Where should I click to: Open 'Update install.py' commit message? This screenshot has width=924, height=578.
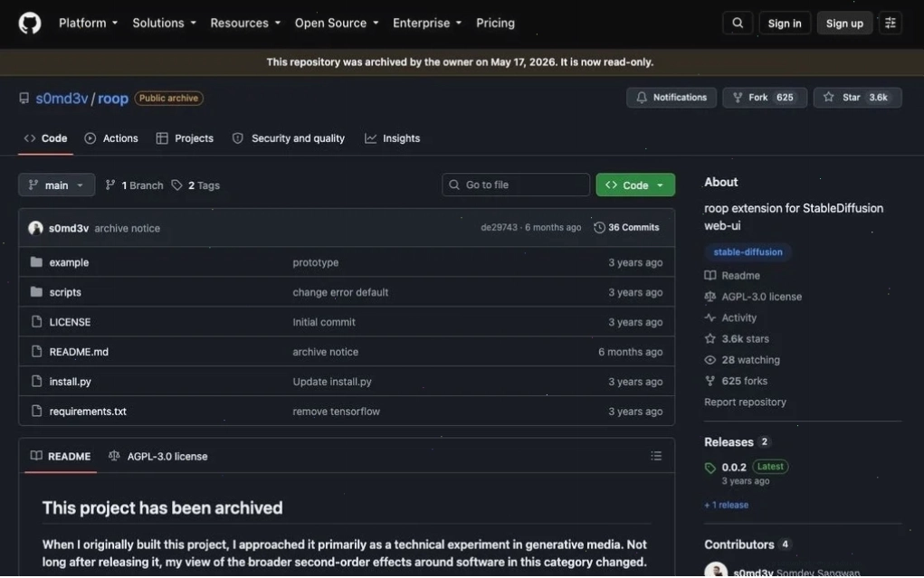332,382
